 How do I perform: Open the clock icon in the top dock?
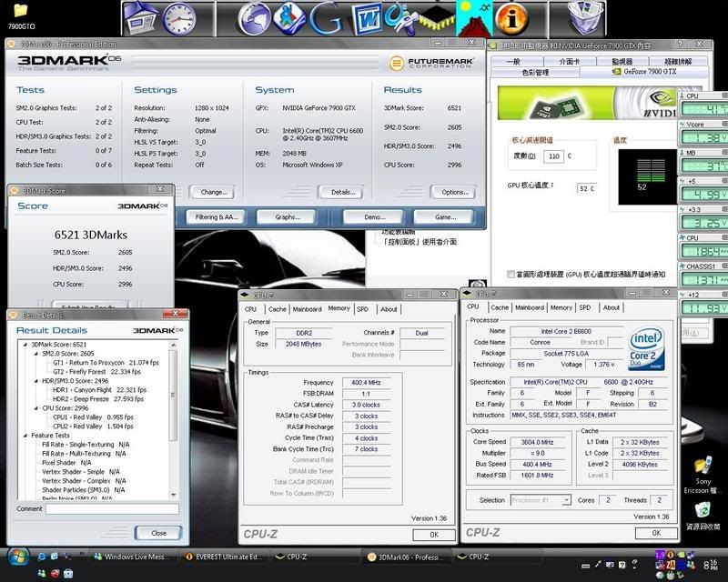click(178, 18)
